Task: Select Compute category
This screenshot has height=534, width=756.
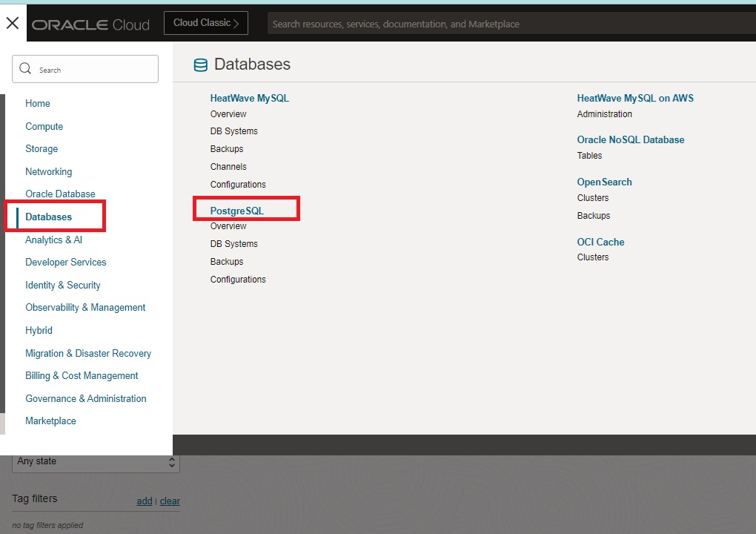Action: tap(44, 126)
